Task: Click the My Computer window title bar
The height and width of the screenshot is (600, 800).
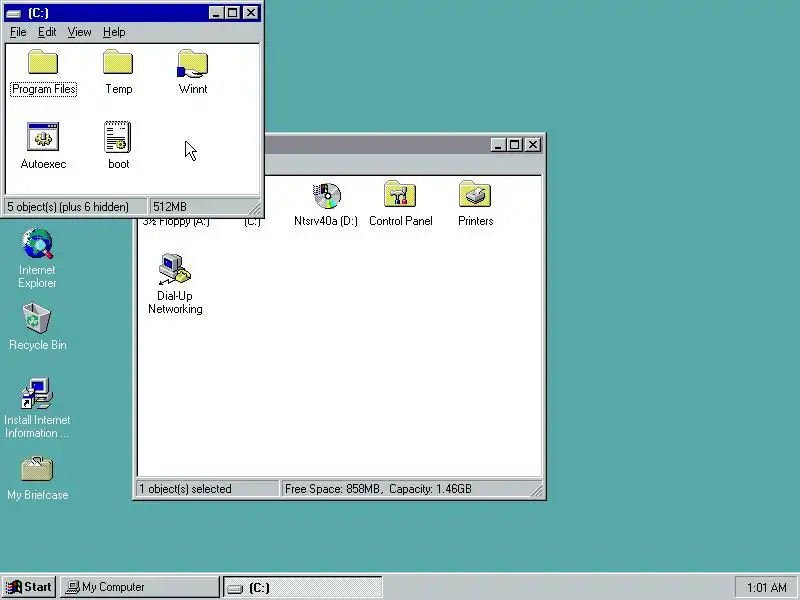Action: coord(377,145)
